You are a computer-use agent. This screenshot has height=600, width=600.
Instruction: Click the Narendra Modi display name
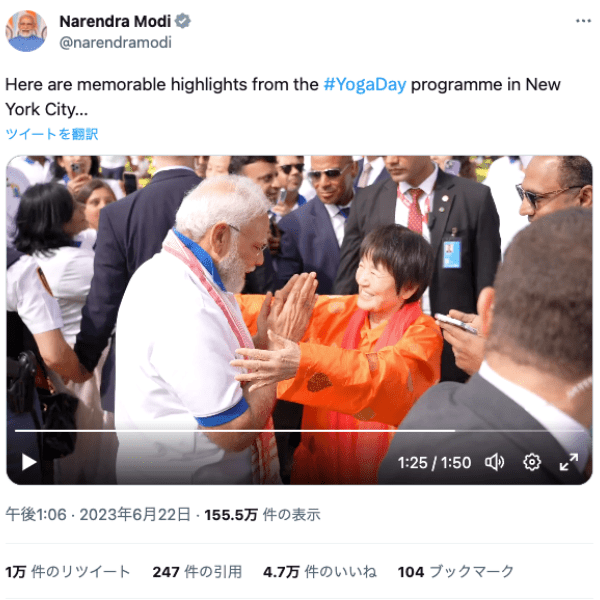coord(115,21)
